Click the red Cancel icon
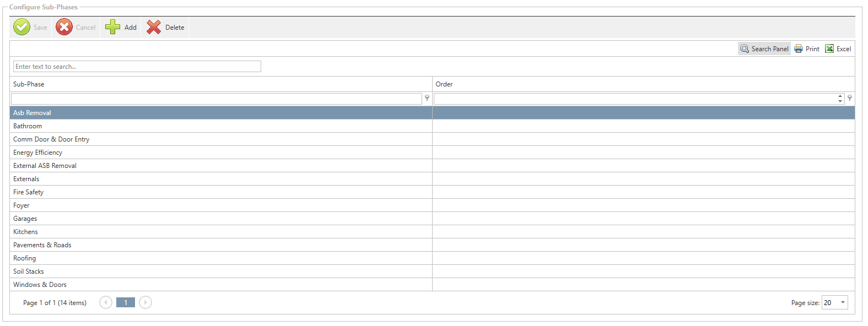868x326 pixels. click(x=64, y=27)
